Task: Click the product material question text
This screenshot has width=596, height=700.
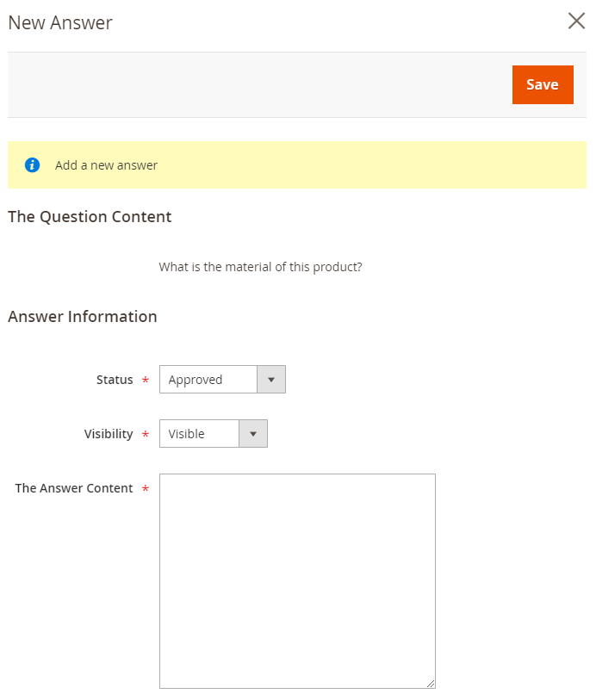Action: [260, 267]
